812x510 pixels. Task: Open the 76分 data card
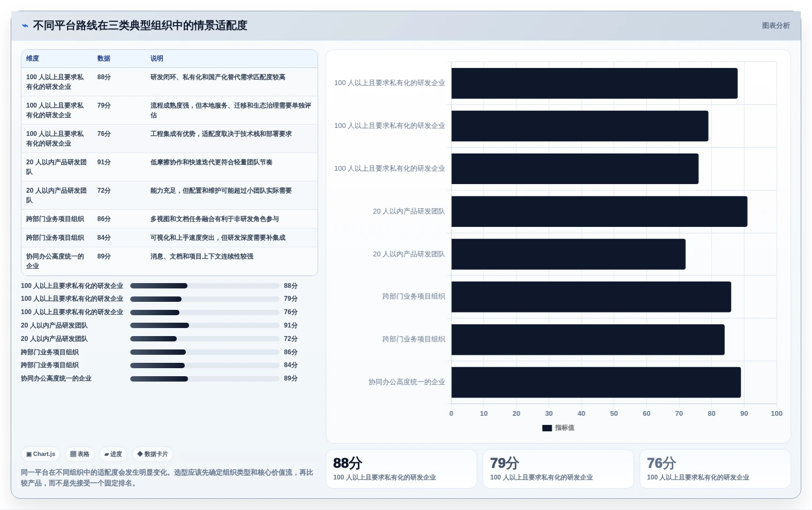pyautogui.click(x=715, y=469)
